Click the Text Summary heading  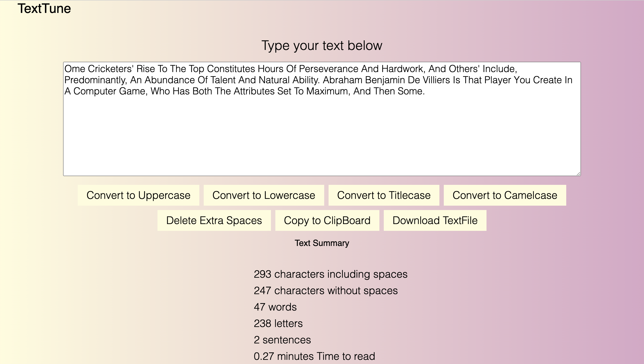click(x=322, y=243)
